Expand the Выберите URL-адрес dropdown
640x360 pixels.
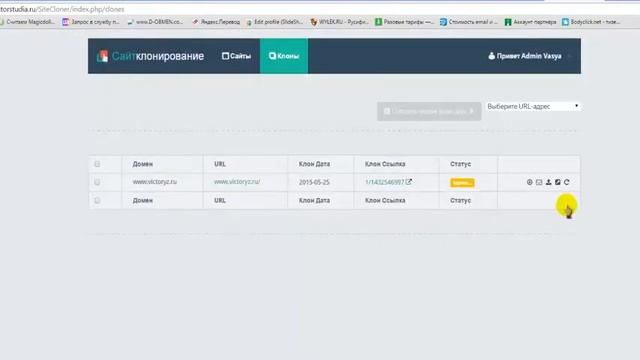[x=533, y=106]
